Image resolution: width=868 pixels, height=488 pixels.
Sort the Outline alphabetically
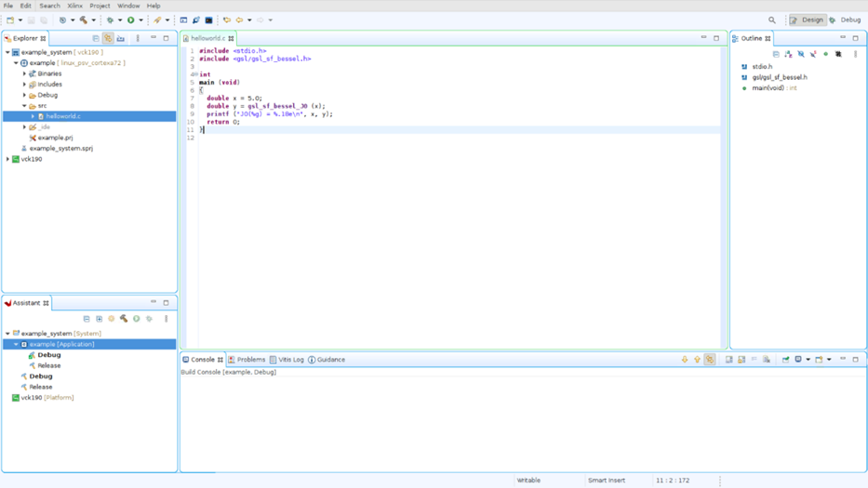click(788, 54)
